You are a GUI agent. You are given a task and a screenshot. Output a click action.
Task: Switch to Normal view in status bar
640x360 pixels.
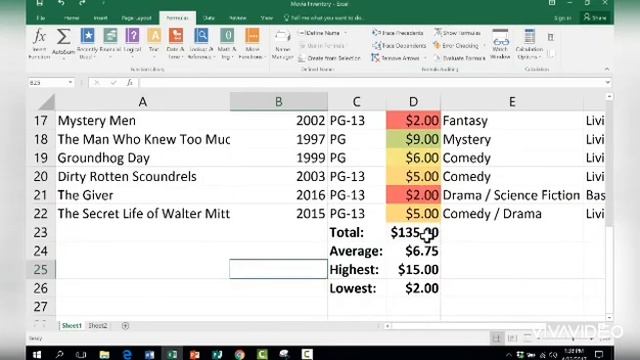coord(497,338)
